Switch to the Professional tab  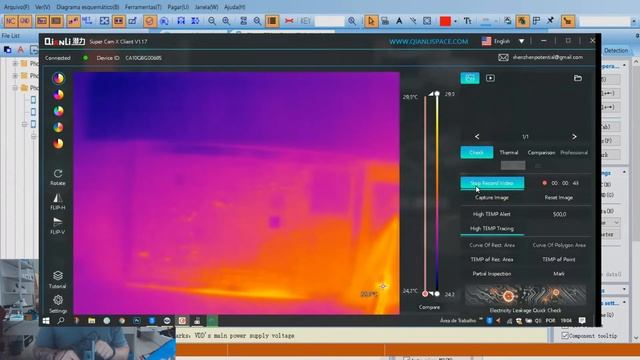point(574,152)
